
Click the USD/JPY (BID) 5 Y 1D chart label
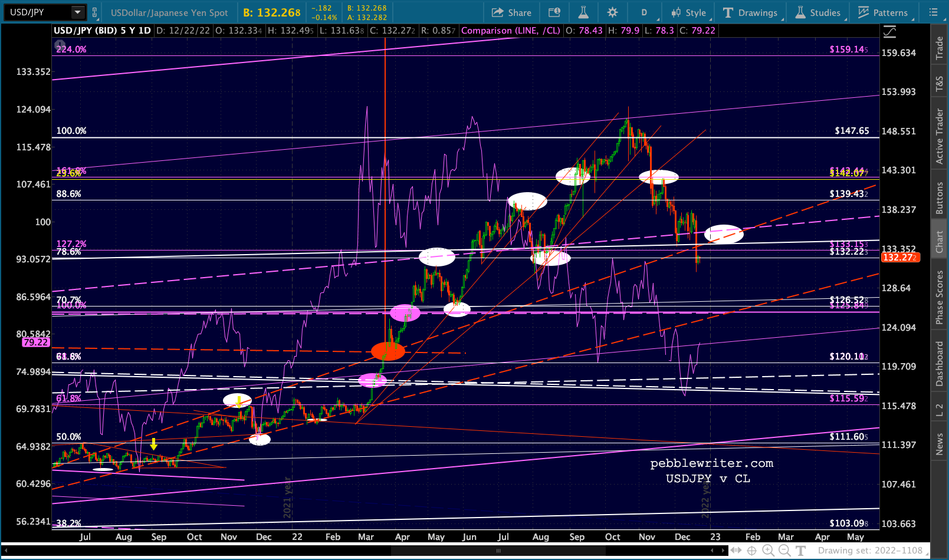103,31
